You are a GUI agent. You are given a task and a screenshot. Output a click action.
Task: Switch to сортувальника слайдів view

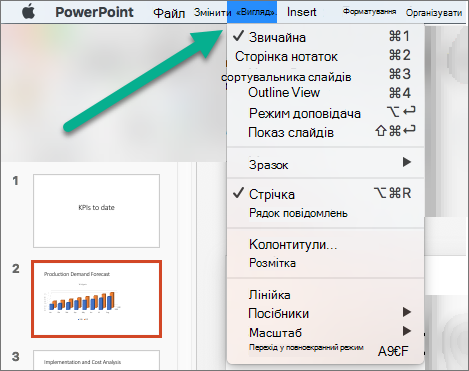(x=325, y=76)
